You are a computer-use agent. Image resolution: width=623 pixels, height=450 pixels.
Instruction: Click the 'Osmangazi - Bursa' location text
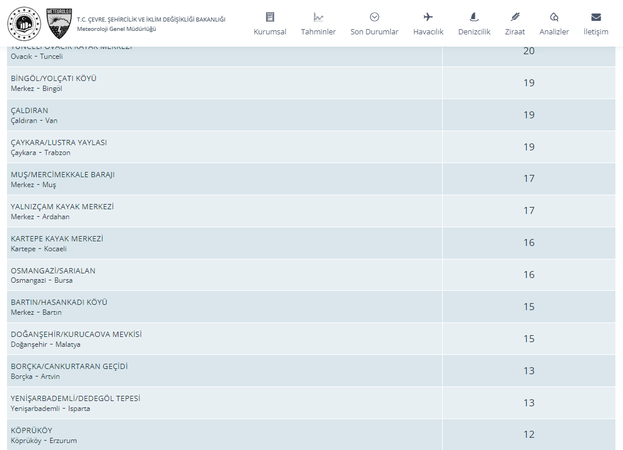click(42, 280)
